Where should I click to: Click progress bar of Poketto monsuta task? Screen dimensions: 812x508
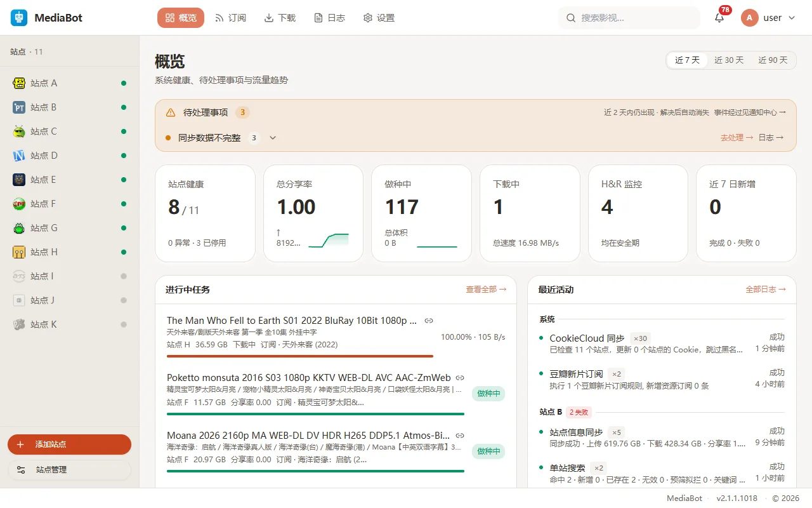(x=315, y=414)
